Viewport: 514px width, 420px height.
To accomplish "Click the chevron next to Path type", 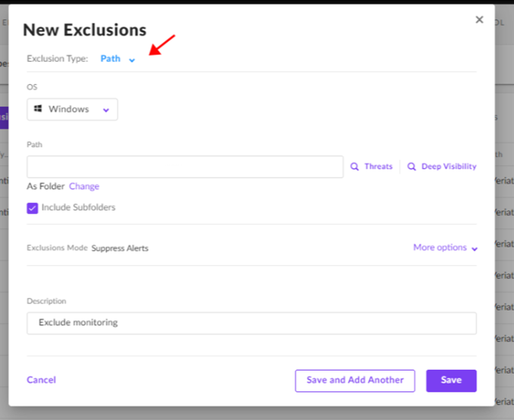I will (132, 60).
